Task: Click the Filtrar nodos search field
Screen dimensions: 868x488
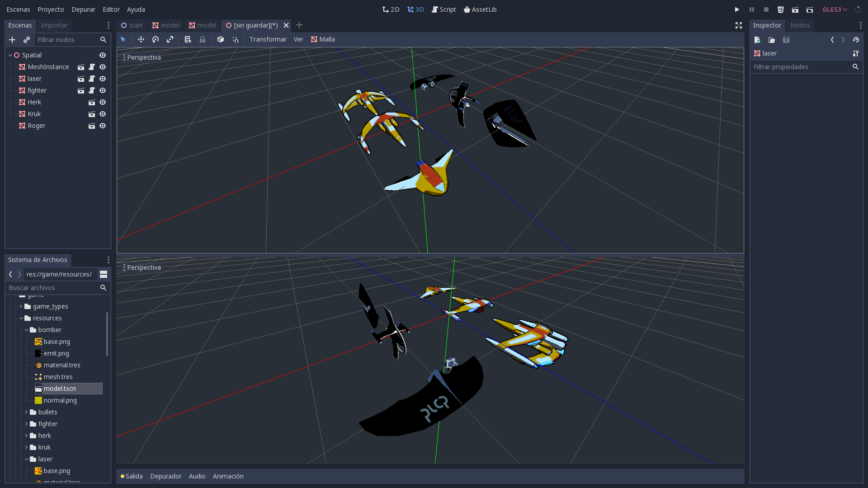Action: pyautogui.click(x=71, y=40)
